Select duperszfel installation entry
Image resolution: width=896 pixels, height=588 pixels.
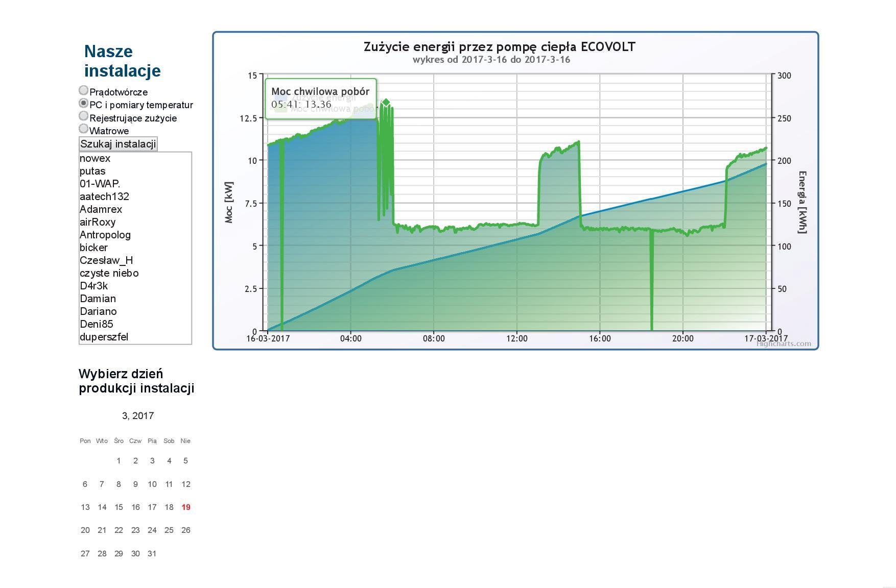(x=135, y=337)
